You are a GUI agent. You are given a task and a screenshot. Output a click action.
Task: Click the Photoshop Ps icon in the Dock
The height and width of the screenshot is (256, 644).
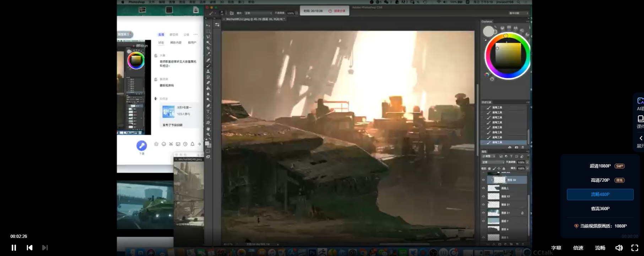312,252
